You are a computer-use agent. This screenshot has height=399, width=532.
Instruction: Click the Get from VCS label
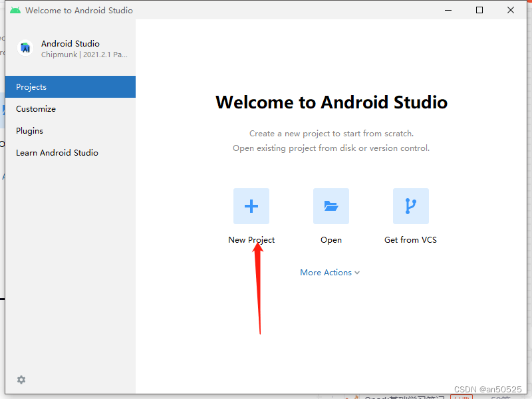pyautogui.click(x=410, y=240)
